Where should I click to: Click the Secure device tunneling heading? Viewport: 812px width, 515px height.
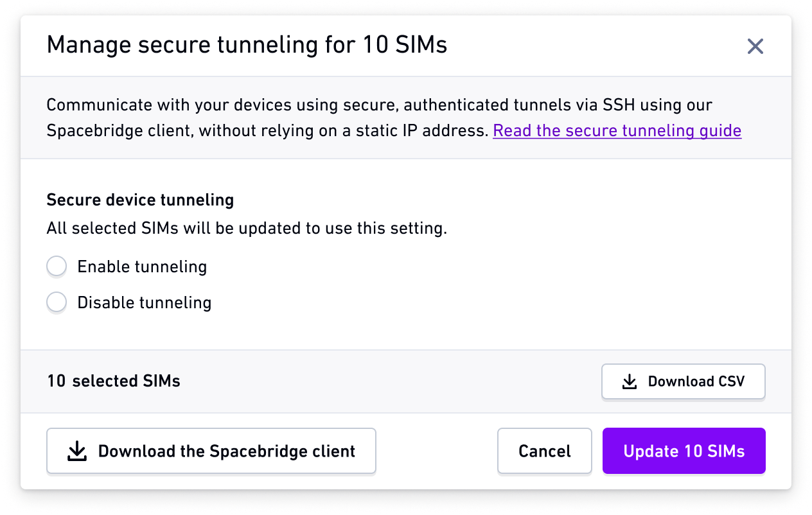140,200
